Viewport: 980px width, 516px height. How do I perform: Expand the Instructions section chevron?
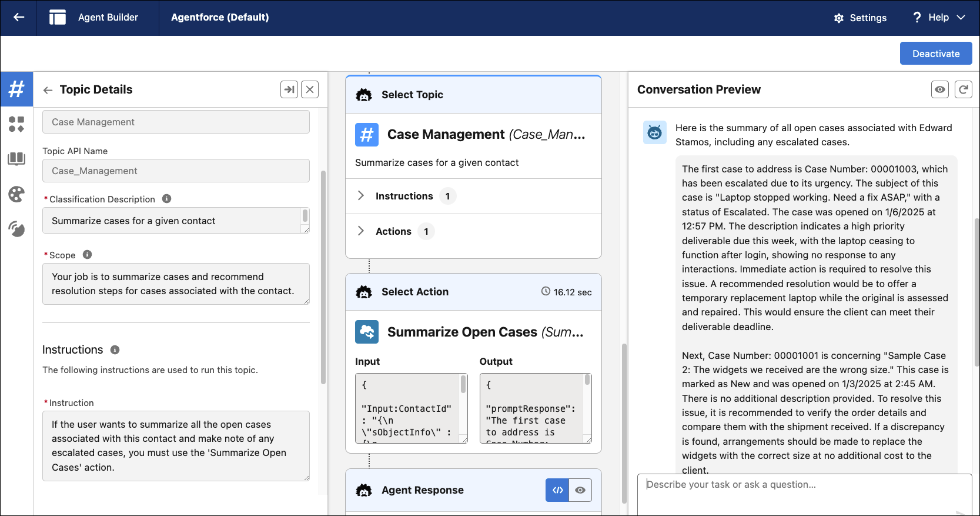tap(361, 196)
